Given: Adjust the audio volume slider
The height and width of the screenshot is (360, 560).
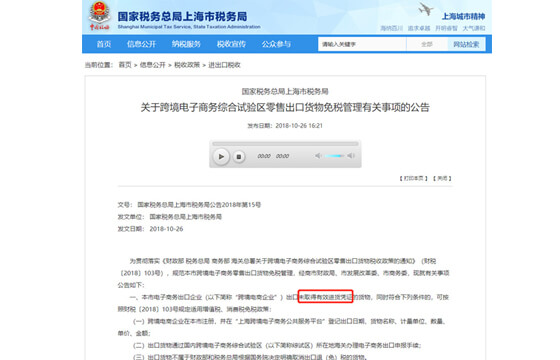Looking at the screenshot, I should [334, 156].
